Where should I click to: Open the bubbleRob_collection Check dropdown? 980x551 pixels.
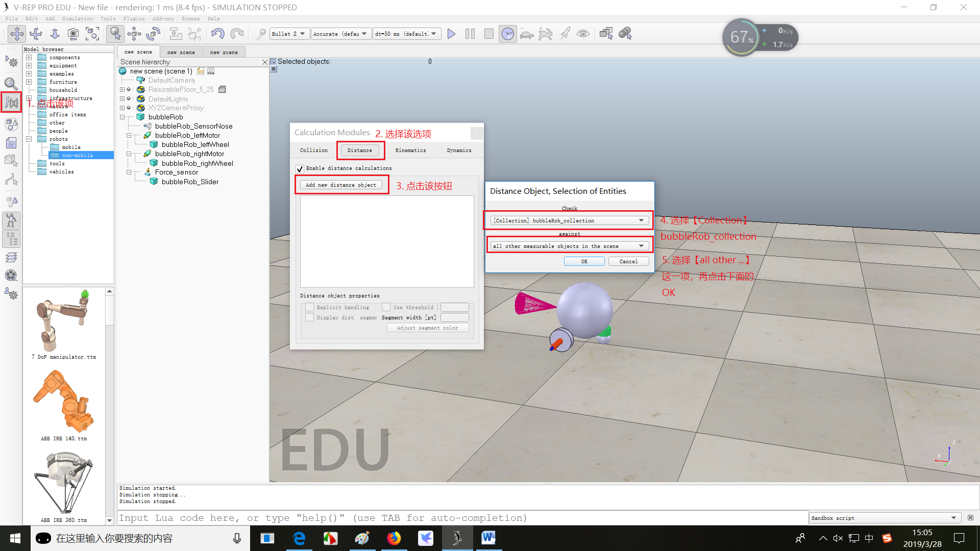tap(569, 220)
